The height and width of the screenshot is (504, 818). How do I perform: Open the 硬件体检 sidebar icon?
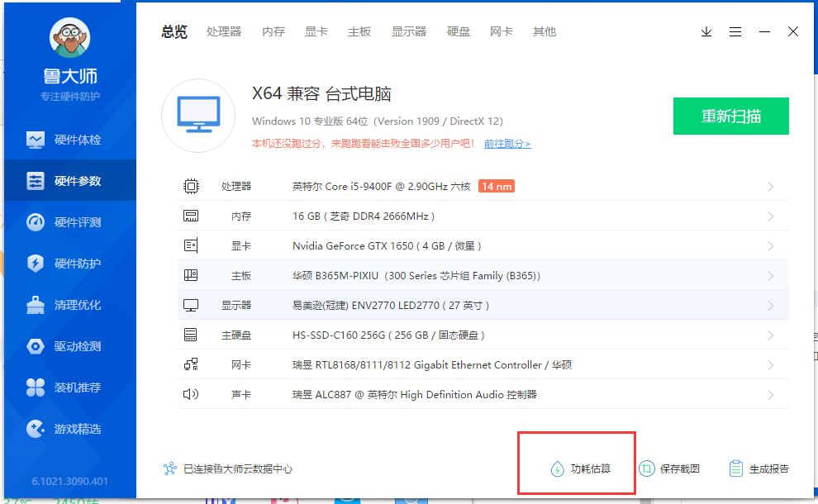click(36, 140)
